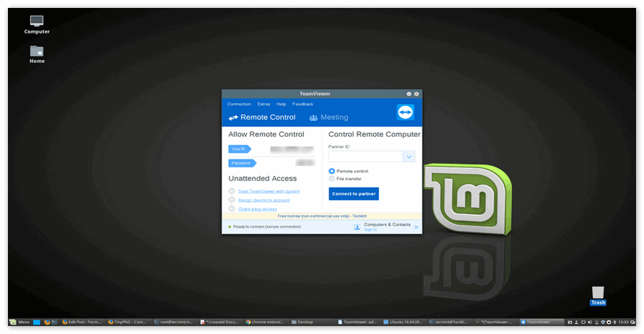
Task: Expand the Partner ID dropdown arrow
Action: point(409,157)
